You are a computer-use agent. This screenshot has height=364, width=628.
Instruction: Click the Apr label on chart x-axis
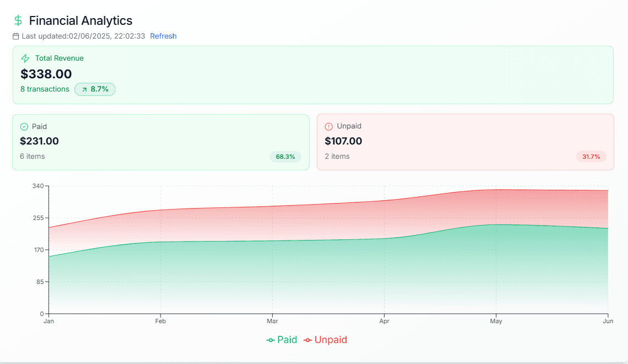384,321
